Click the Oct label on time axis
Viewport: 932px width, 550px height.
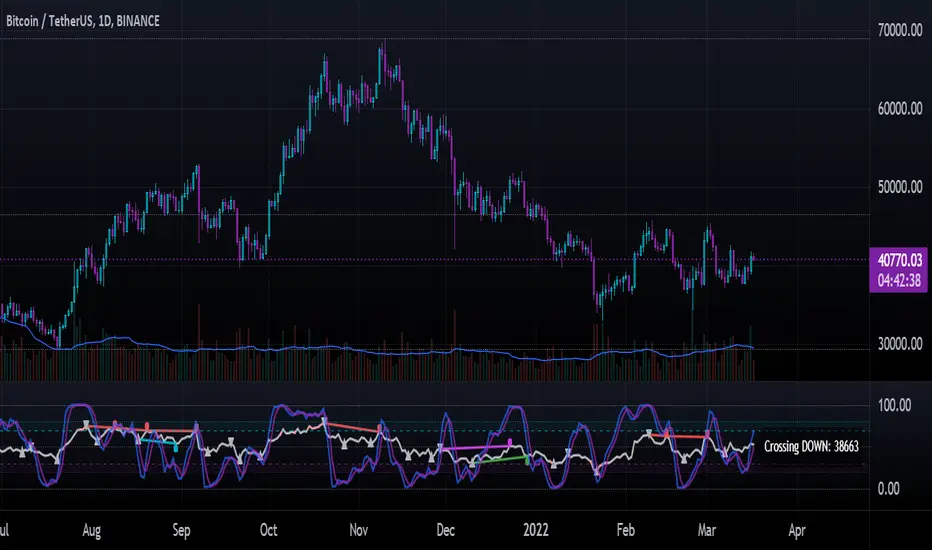269,530
